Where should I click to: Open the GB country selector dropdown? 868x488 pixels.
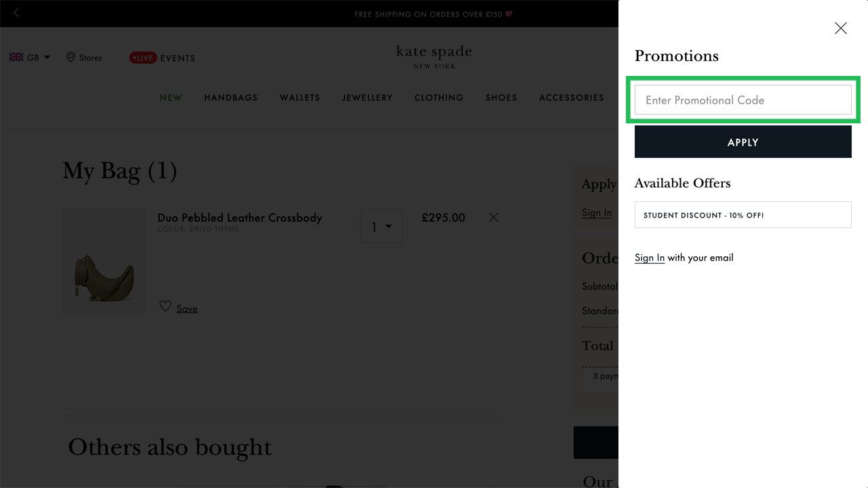pyautogui.click(x=30, y=58)
